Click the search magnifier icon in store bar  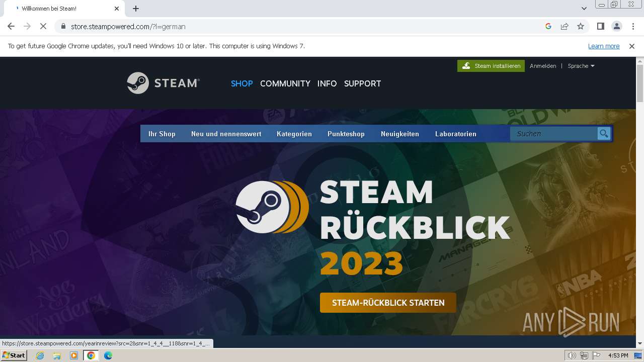[604, 133]
